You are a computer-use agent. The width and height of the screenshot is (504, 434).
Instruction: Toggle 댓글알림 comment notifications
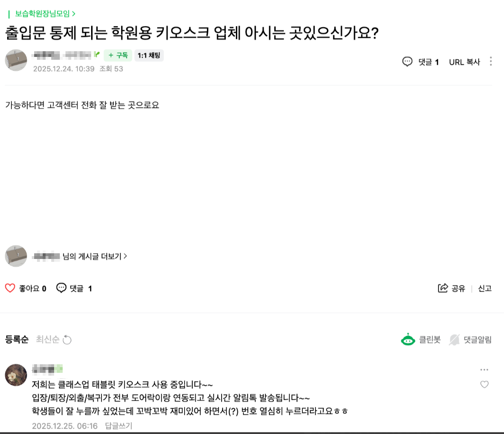(477, 340)
